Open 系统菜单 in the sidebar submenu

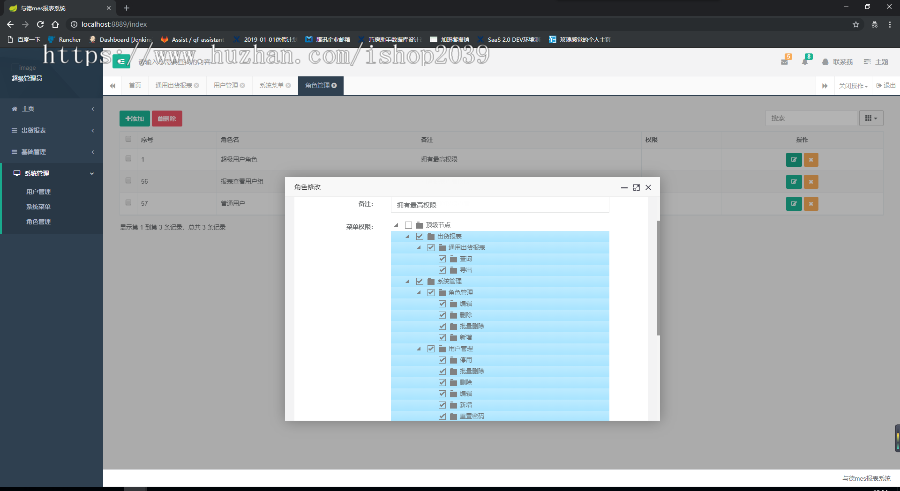point(38,207)
